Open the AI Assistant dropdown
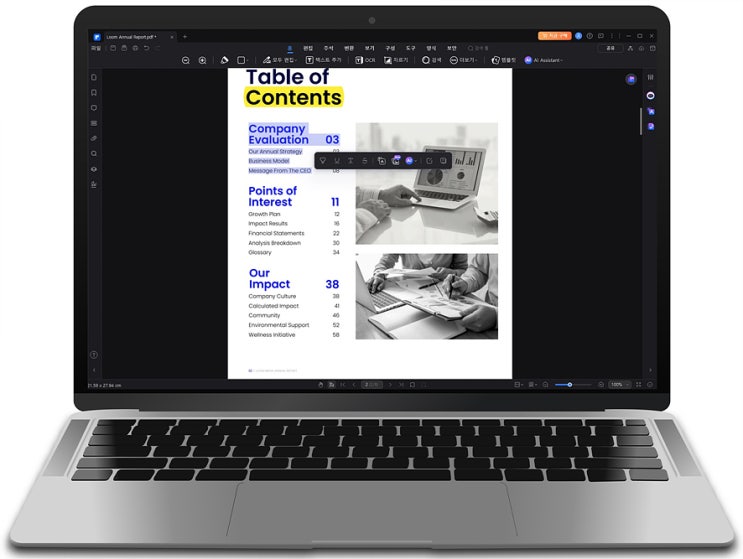The width and height of the screenshot is (743, 559). [544, 60]
